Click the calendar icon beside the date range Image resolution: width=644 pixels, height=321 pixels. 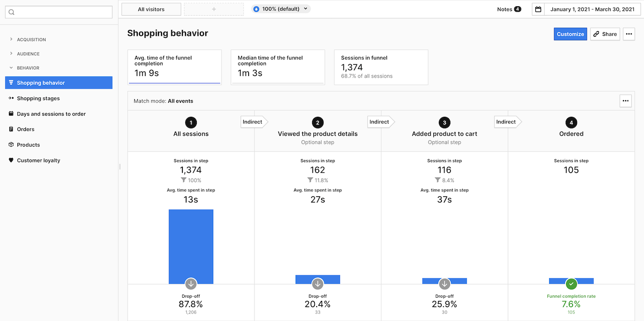pyautogui.click(x=538, y=9)
